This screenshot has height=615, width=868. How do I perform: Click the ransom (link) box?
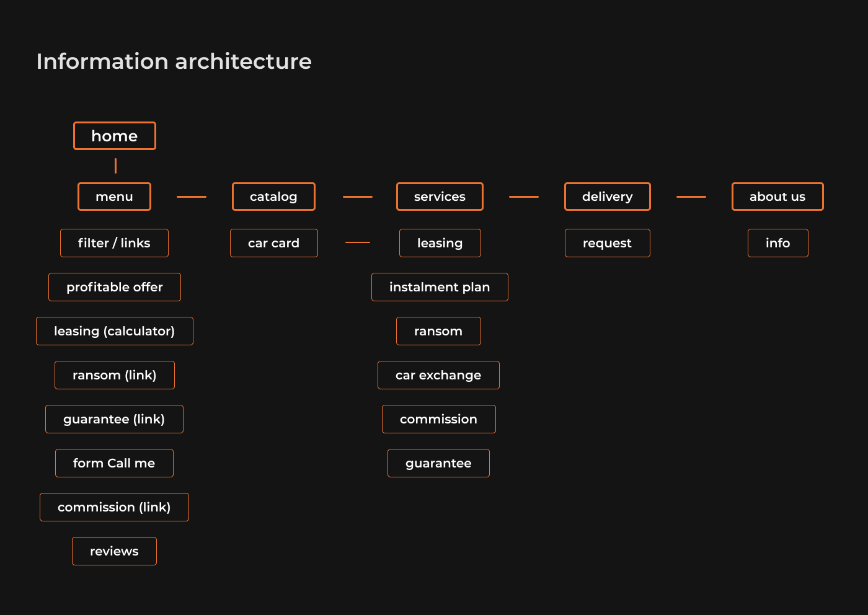[115, 375]
